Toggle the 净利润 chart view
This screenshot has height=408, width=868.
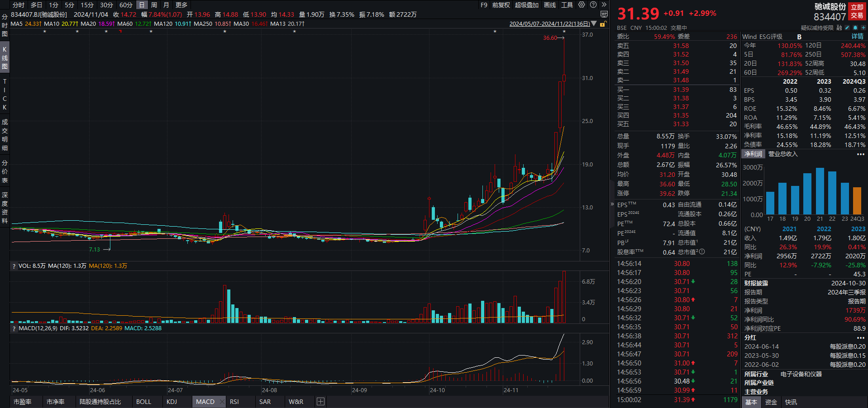[754, 154]
